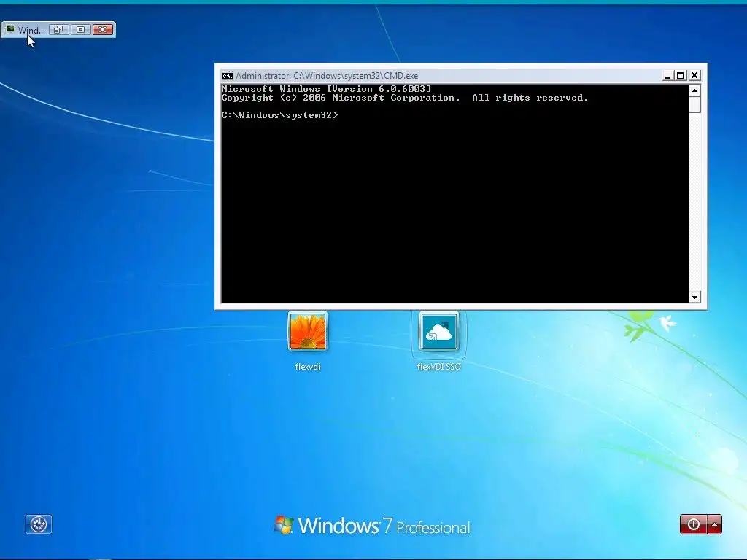Click the flexVDI SSO name label
The image size is (747, 560).
(438, 367)
